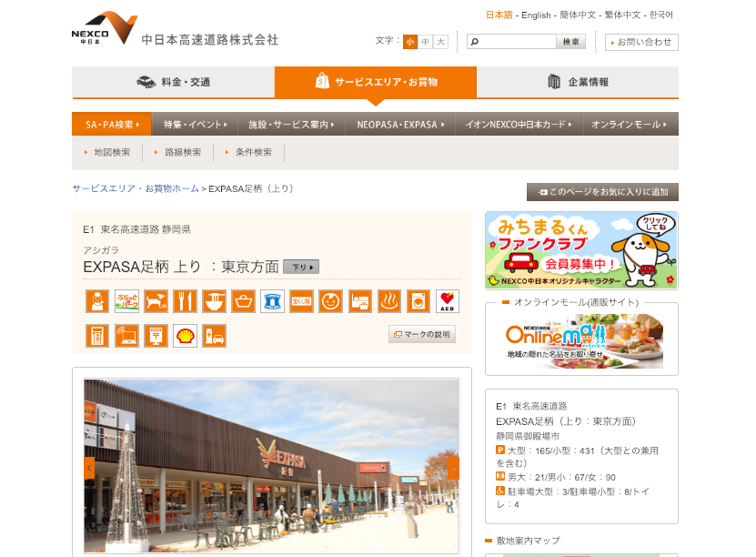Click the ぷらっとパーク facility icon

[x=126, y=301]
